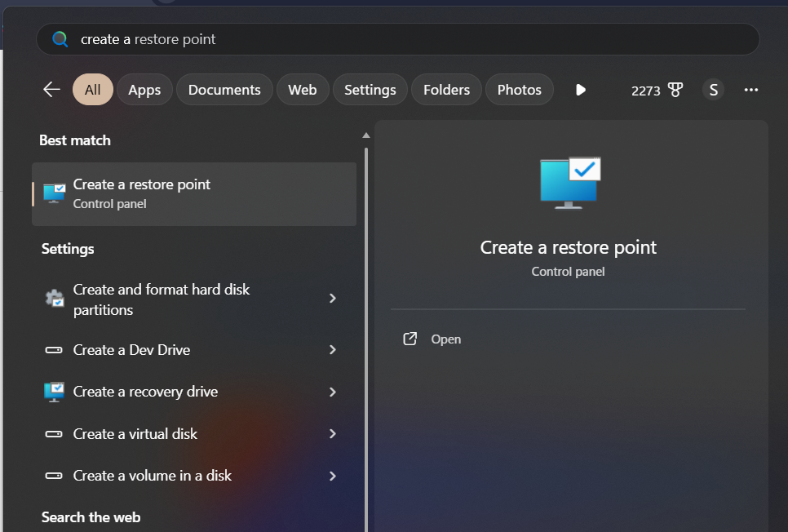Click the search magnifier icon
788x532 pixels.
60,39
